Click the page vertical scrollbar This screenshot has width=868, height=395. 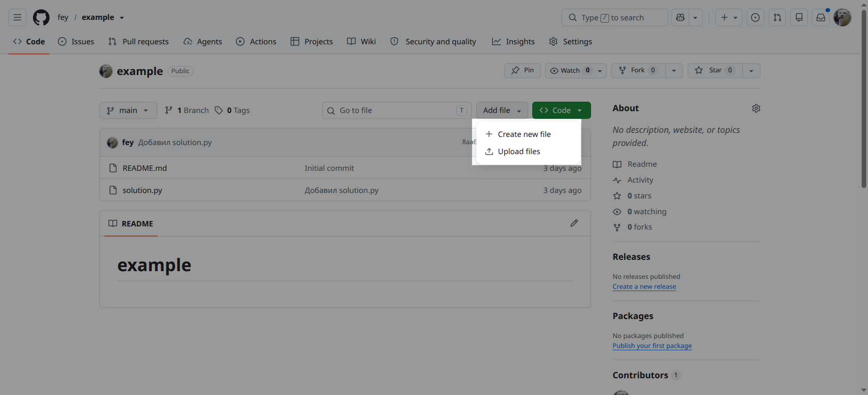pos(864,99)
